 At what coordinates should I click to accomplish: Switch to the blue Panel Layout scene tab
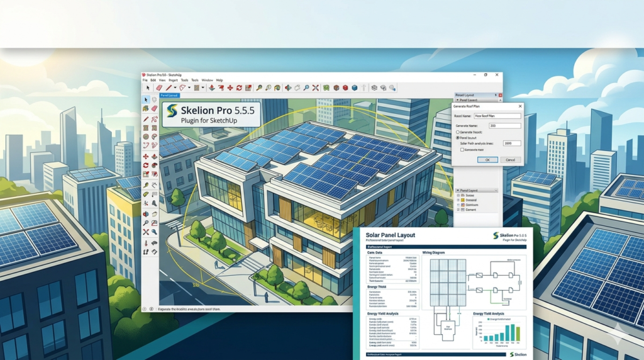169,95
